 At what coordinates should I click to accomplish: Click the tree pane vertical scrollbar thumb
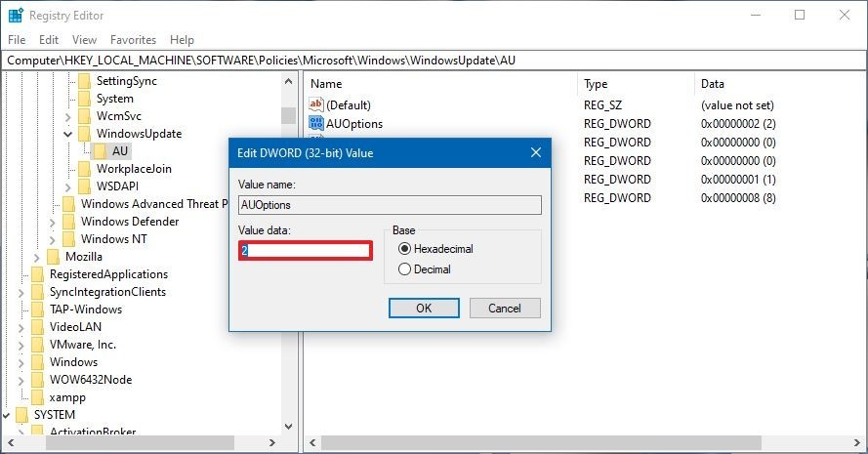click(x=288, y=115)
